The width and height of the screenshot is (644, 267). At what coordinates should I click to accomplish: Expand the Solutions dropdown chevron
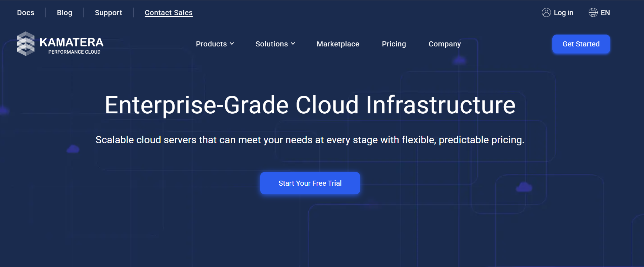(293, 44)
